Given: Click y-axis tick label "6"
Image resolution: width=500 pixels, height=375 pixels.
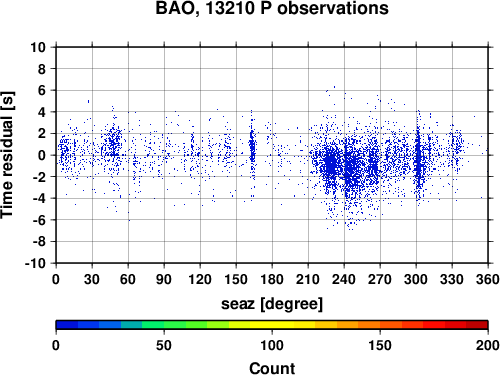Looking at the screenshot, I should tap(41, 90).
